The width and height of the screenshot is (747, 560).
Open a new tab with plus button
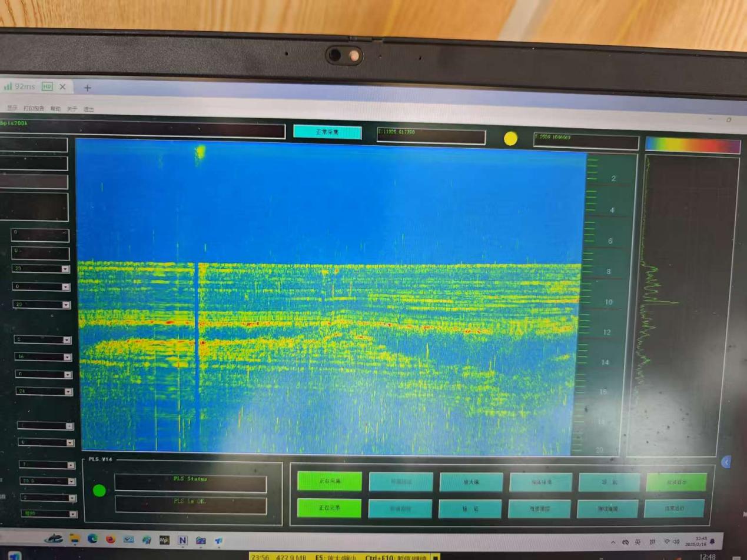[x=88, y=88]
